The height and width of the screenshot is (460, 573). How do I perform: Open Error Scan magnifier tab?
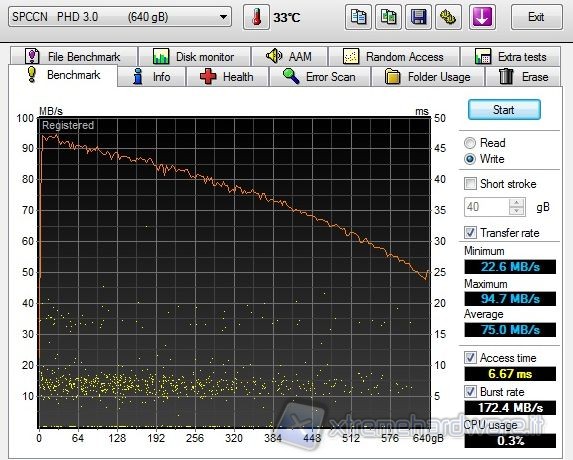point(320,77)
